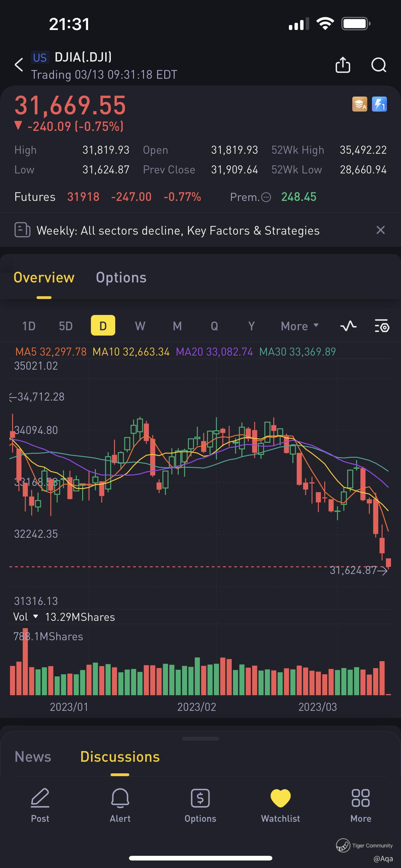Open chart display settings icon
The height and width of the screenshot is (868, 401).
(382, 326)
